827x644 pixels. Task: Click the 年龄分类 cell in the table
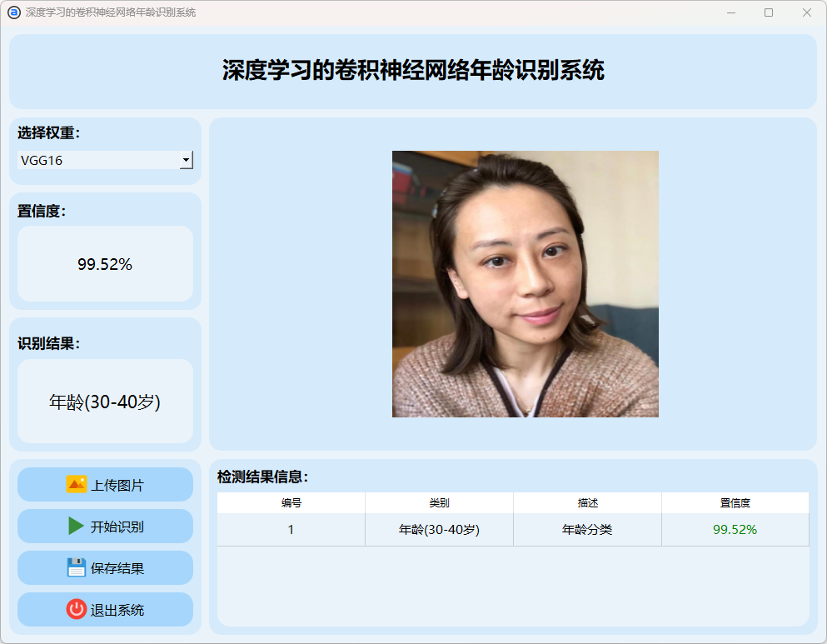coord(587,530)
